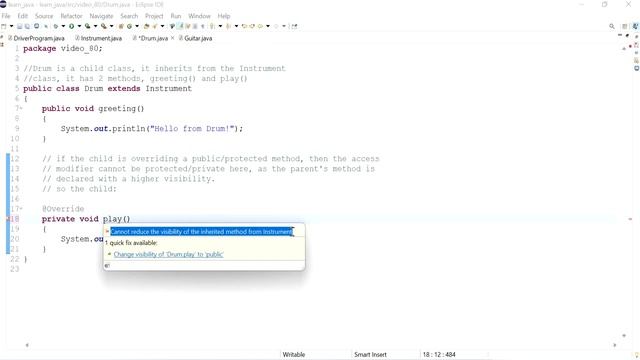
Task: Maximize the editor area icon
Action: tap(627, 36)
